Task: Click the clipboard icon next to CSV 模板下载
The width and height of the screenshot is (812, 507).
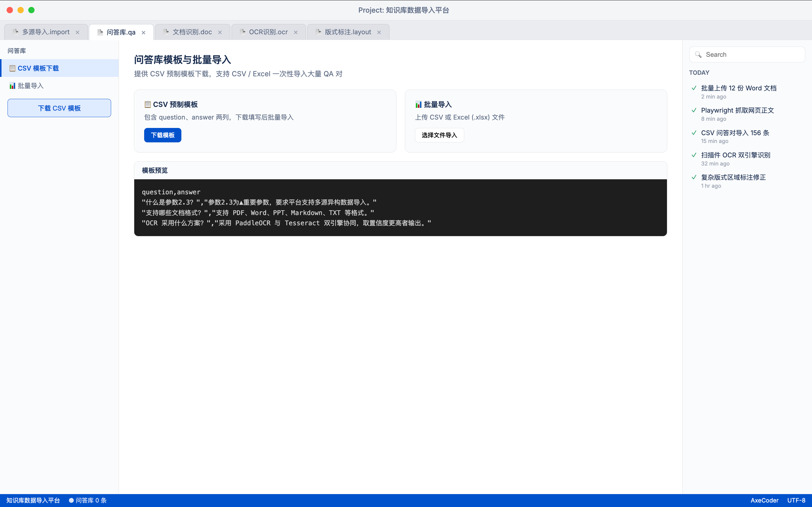Action: point(12,68)
